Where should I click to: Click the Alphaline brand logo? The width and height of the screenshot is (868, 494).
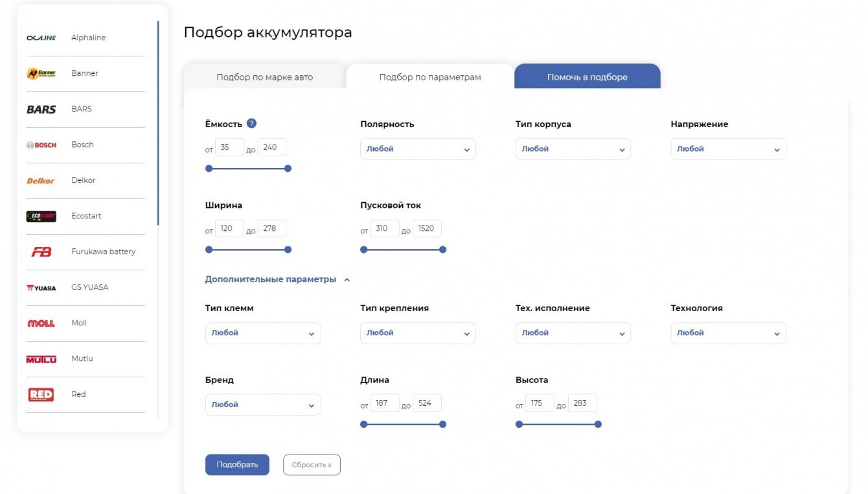coord(41,38)
